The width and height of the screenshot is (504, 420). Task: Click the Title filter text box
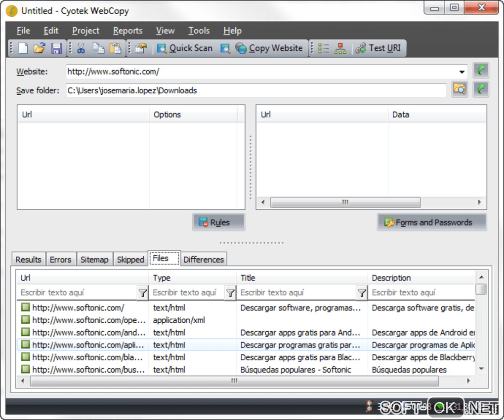tap(296, 293)
